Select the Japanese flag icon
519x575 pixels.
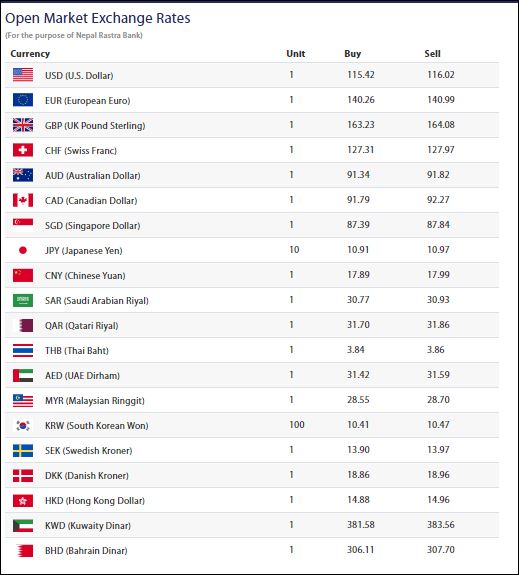click(x=23, y=250)
